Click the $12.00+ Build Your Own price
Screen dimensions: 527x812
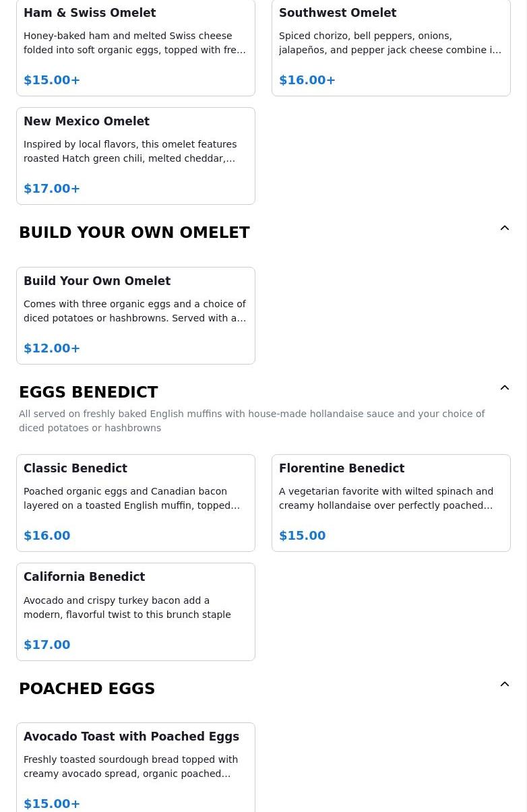click(52, 348)
